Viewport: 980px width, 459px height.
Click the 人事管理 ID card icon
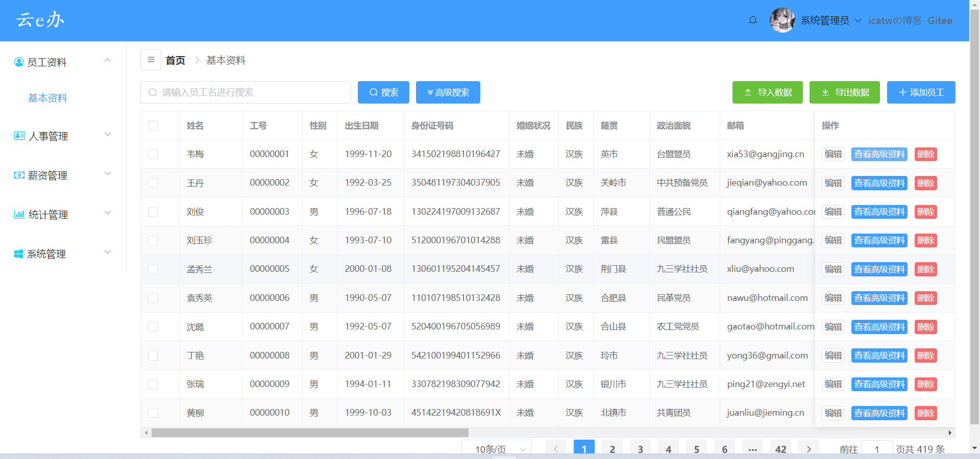click(19, 136)
